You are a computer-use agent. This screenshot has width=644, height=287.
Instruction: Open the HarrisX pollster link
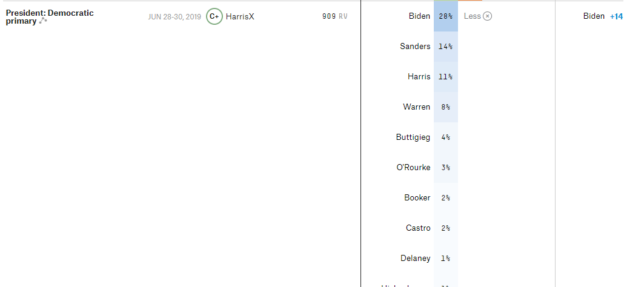pyautogui.click(x=240, y=16)
